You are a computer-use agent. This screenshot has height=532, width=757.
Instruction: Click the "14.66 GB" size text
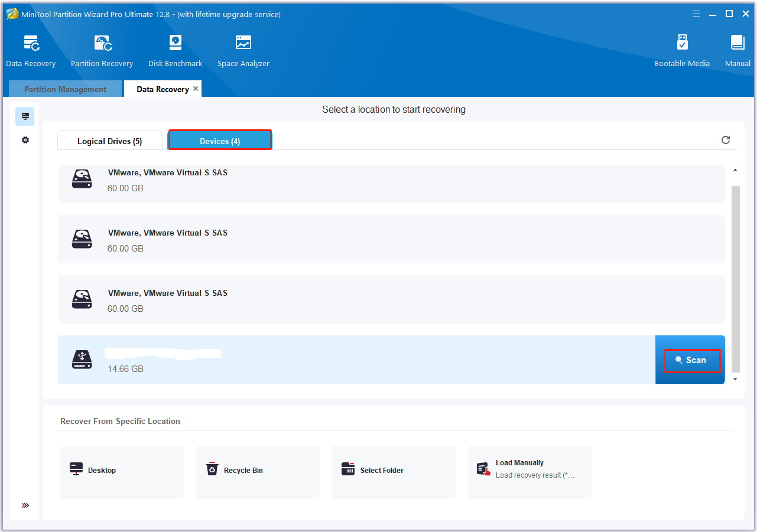pyautogui.click(x=125, y=369)
